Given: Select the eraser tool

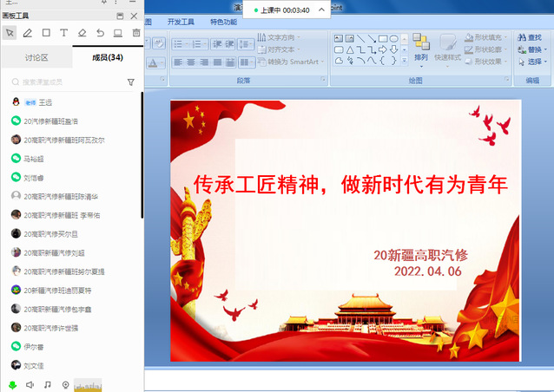Looking at the screenshot, I should pyautogui.click(x=82, y=33).
